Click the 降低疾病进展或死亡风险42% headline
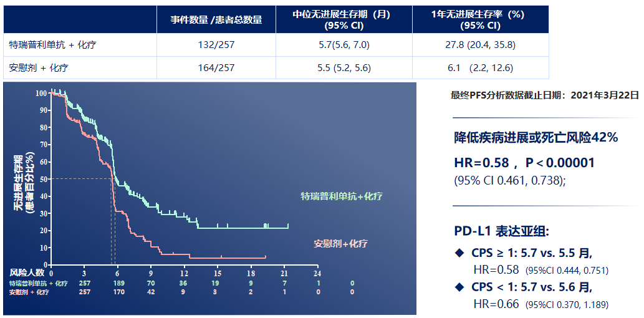644x318 pixels. tap(536, 138)
